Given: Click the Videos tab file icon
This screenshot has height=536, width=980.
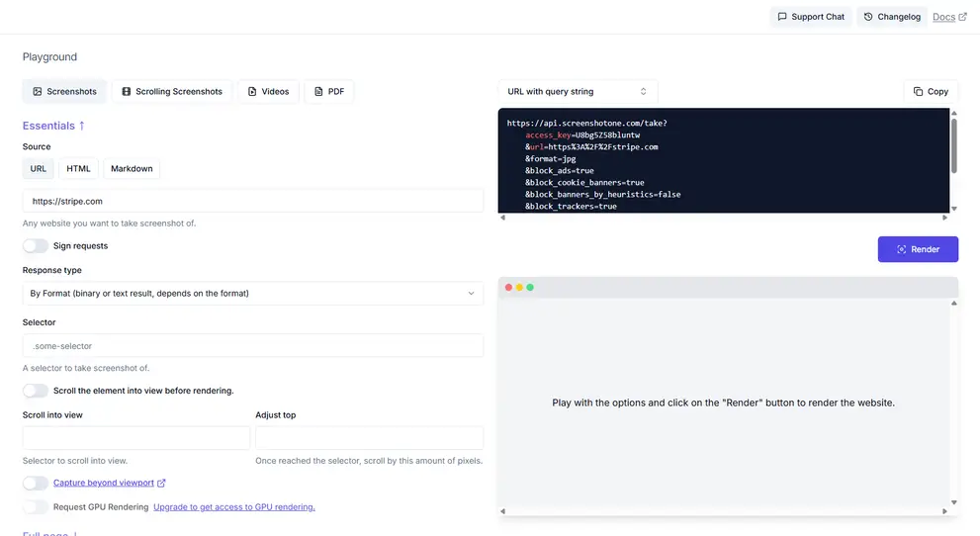Looking at the screenshot, I should pyautogui.click(x=252, y=92).
